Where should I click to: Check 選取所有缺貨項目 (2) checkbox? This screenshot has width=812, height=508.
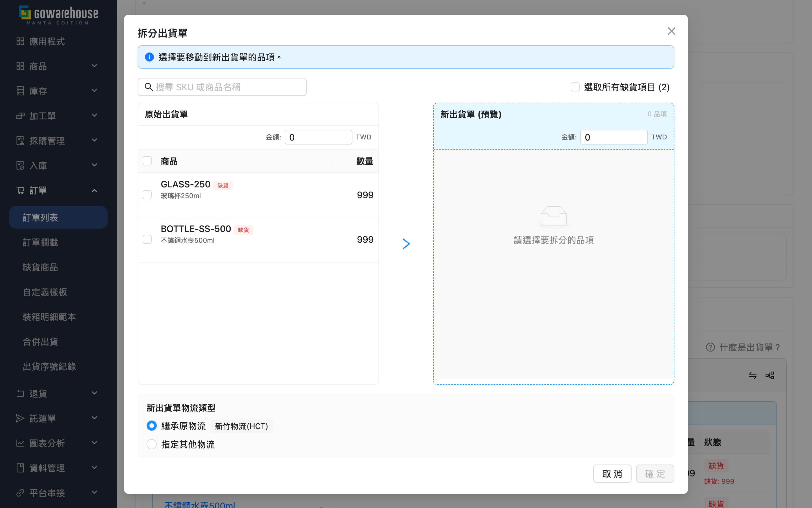(575, 87)
